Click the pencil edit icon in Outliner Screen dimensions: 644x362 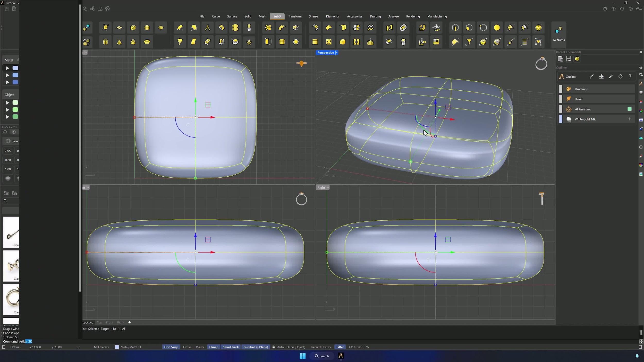tap(611, 76)
